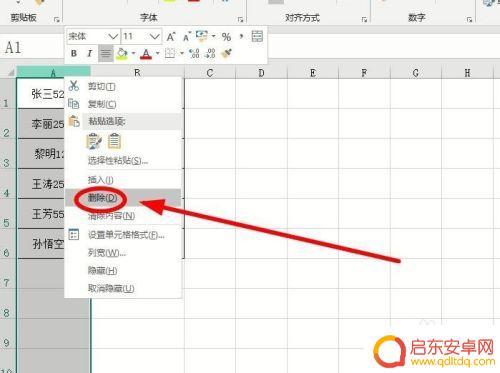Click the keep source formatting paste icon

pos(94,141)
